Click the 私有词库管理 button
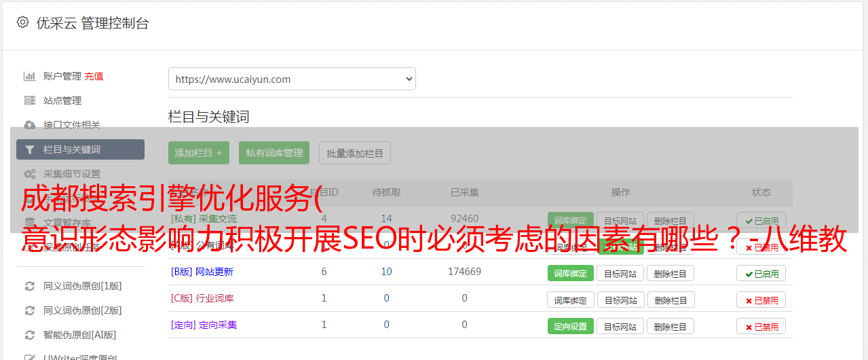Screen dimensions: 868x360 pyautogui.click(x=274, y=153)
